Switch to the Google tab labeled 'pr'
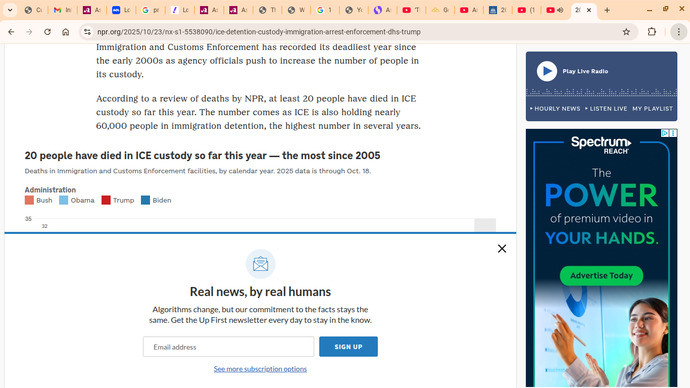Image resolution: width=690 pixels, height=388 pixels. point(150,10)
